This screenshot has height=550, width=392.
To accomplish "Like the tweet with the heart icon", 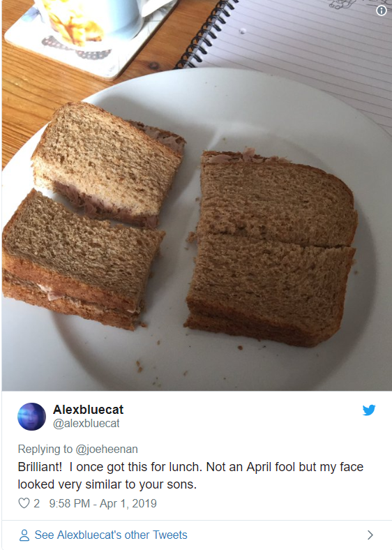I will click(x=24, y=503).
